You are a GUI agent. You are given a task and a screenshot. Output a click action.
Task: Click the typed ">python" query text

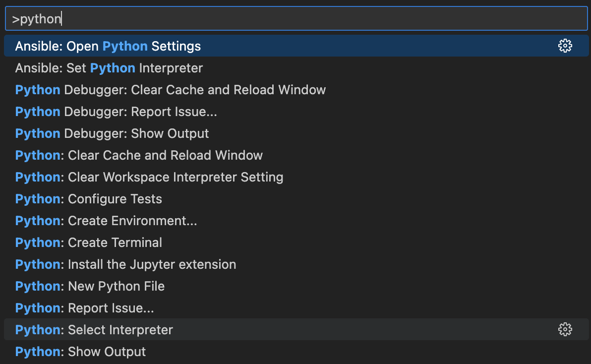click(x=37, y=19)
